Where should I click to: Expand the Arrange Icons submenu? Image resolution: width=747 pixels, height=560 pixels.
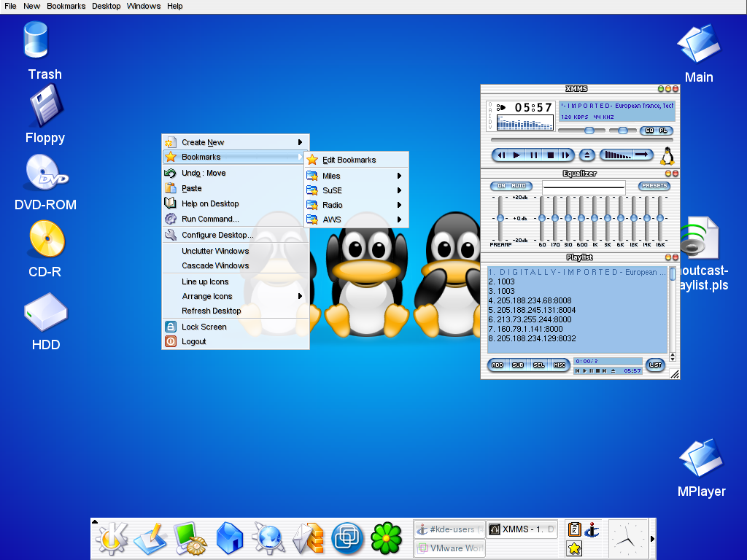coord(236,296)
